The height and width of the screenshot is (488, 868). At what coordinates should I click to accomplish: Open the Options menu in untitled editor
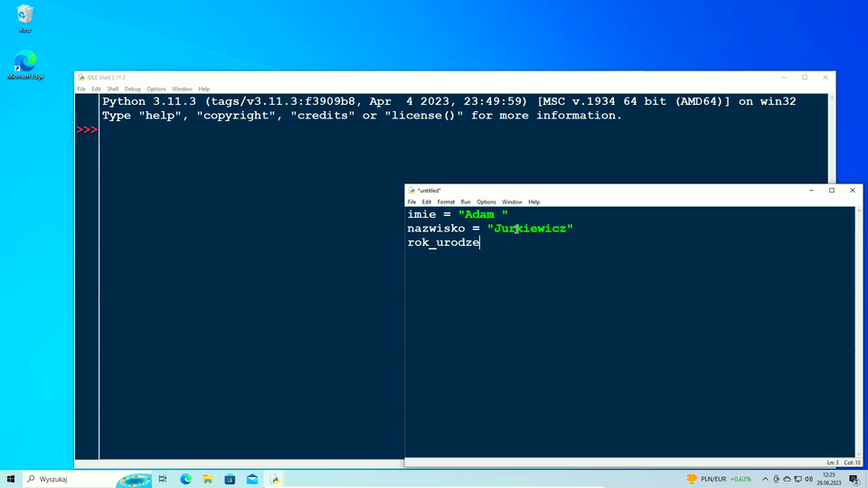click(486, 202)
